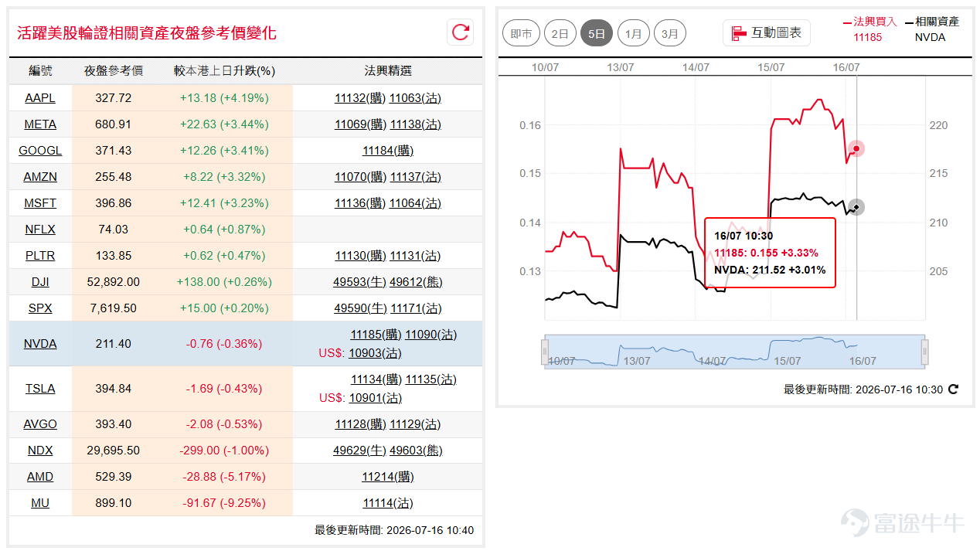
Task: Open the PLTR ticker link
Action: click(40, 256)
